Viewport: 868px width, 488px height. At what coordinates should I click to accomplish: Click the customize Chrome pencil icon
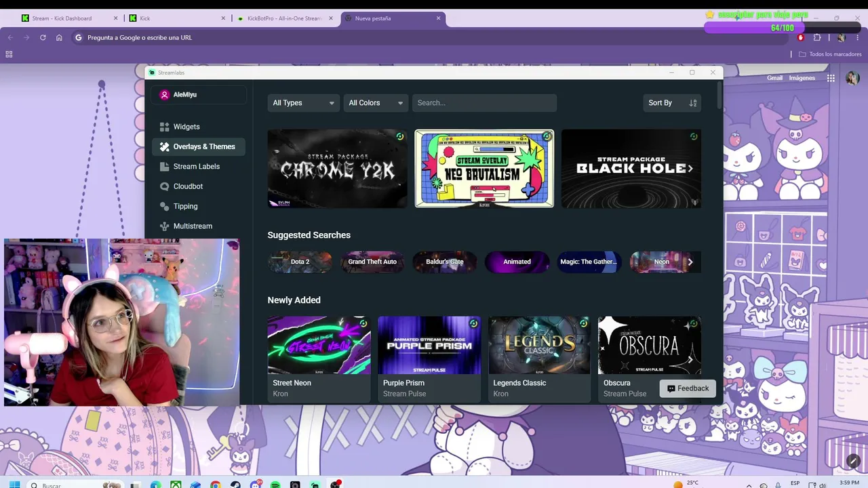(x=853, y=461)
